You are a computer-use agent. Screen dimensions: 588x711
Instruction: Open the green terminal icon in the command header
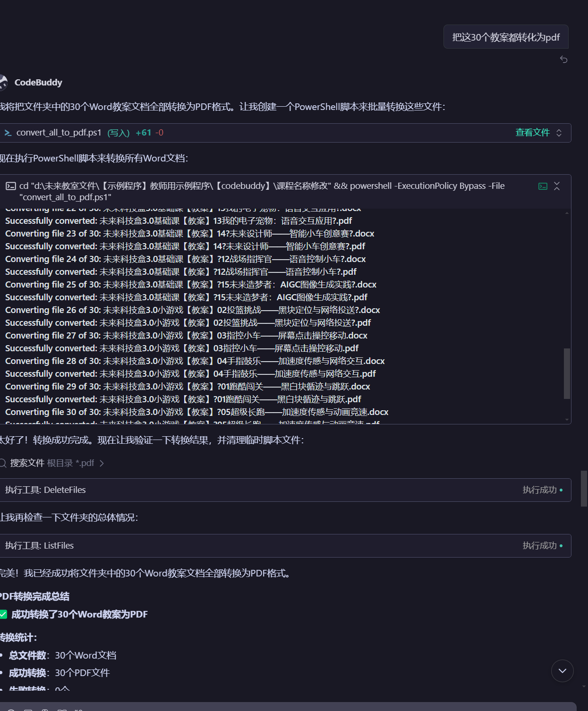tap(543, 186)
